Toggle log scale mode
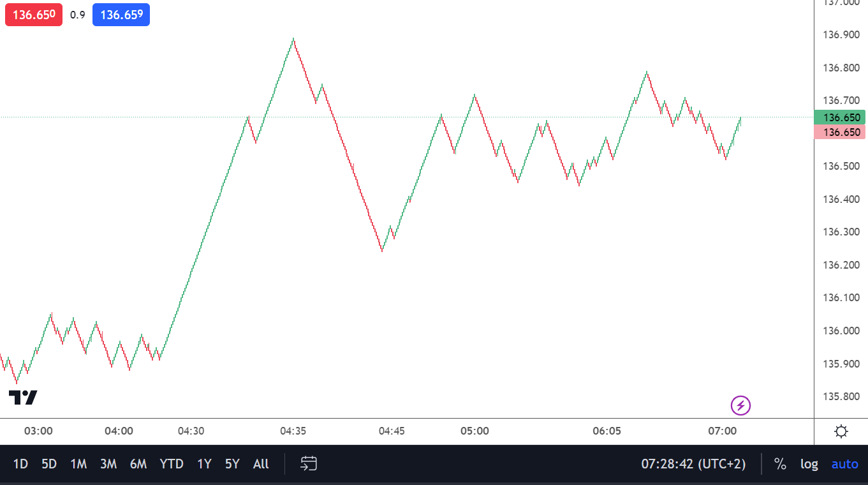 pyautogui.click(x=809, y=464)
